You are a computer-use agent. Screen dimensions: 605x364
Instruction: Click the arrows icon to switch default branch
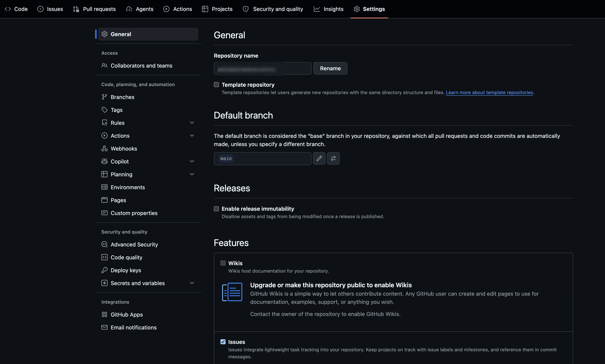pyautogui.click(x=333, y=158)
